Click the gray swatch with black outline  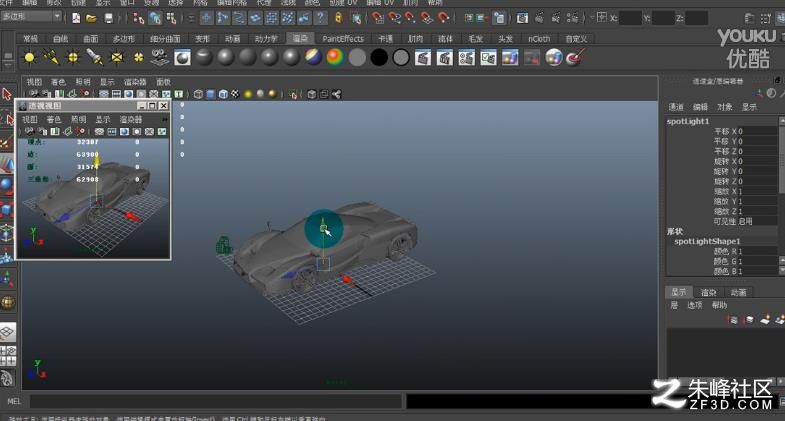(401, 58)
